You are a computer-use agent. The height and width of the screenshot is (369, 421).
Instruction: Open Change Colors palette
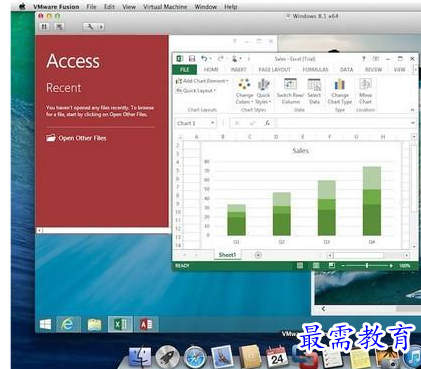click(244, 92)
